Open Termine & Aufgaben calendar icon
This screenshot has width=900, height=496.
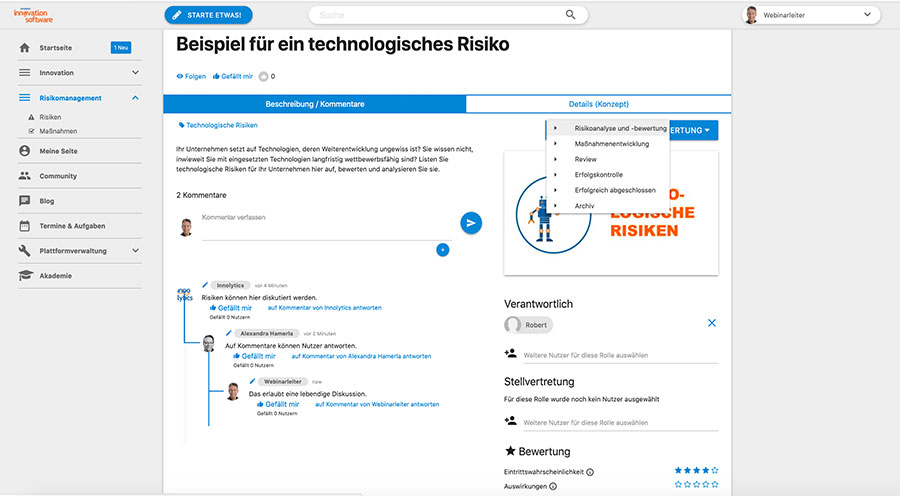coord(24,226)
